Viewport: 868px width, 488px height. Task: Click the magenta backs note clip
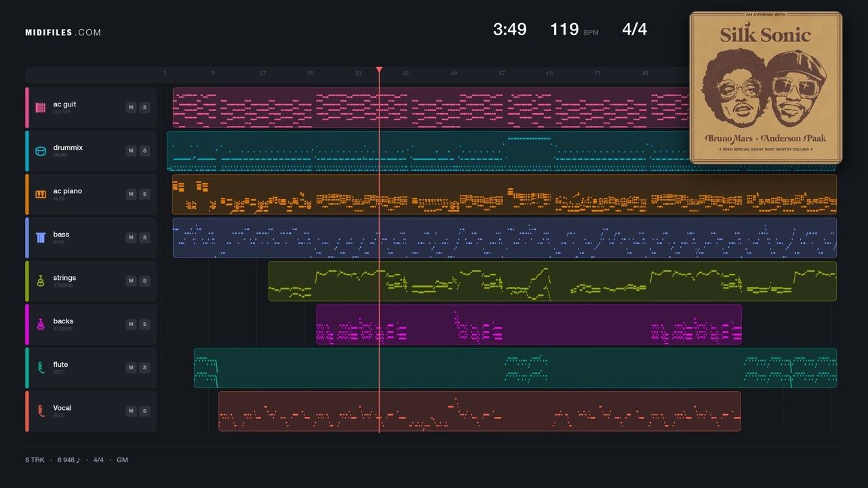tap(528, 325)
